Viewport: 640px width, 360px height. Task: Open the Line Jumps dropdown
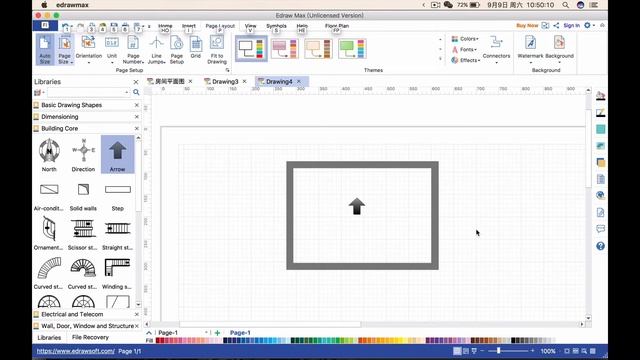pyautogui.click(x=156, y=50)
